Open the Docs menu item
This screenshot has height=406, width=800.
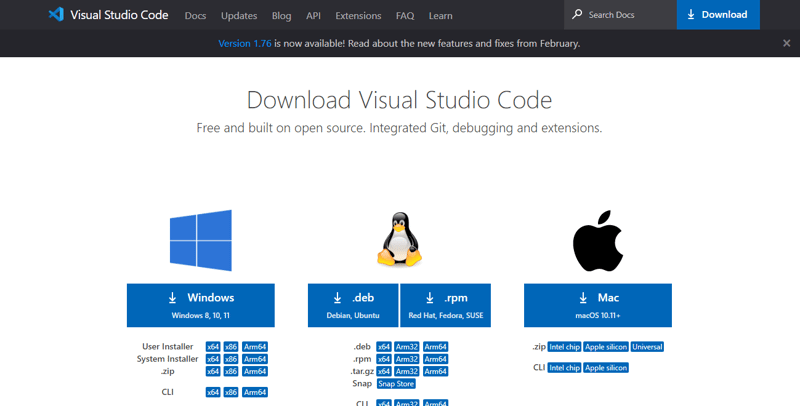click(195, 16)
